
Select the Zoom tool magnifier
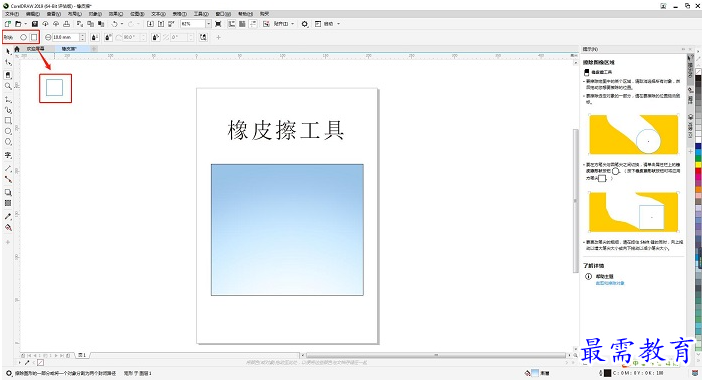[x=8, y=86]
